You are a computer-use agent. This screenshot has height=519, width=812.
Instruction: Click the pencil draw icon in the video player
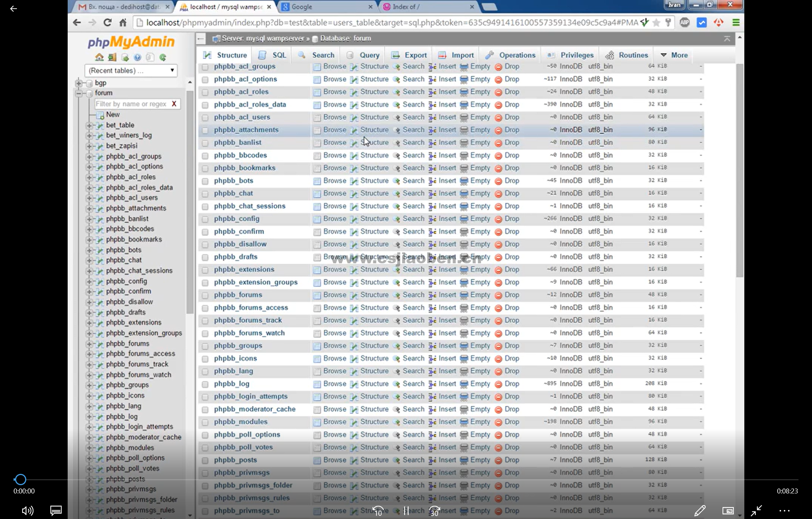[x=700, y=510]
